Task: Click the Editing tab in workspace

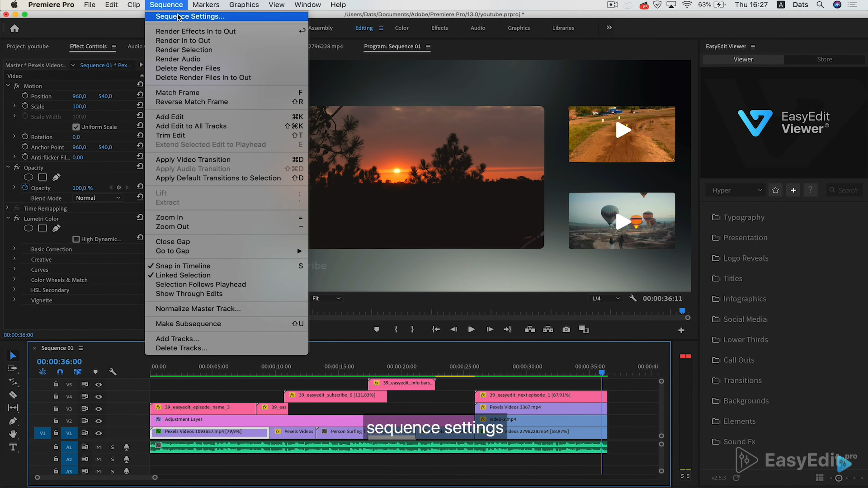Action: tap(363, 28)
